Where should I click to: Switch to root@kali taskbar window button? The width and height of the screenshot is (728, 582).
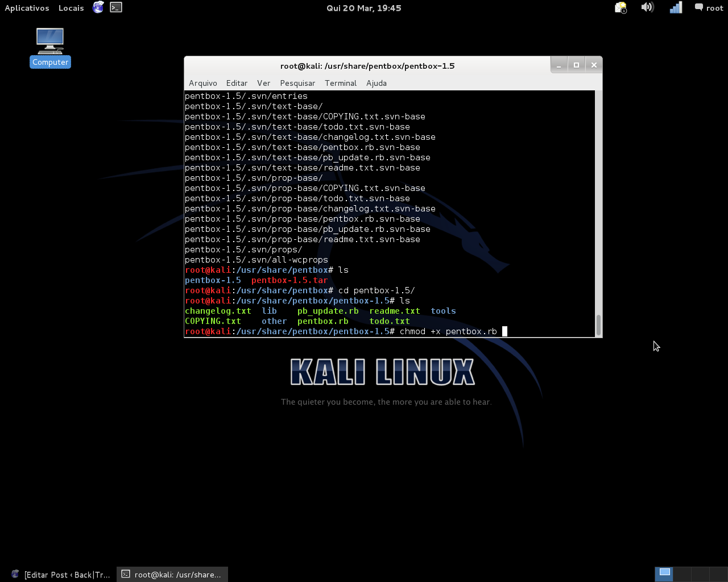[x=172, y=575]
